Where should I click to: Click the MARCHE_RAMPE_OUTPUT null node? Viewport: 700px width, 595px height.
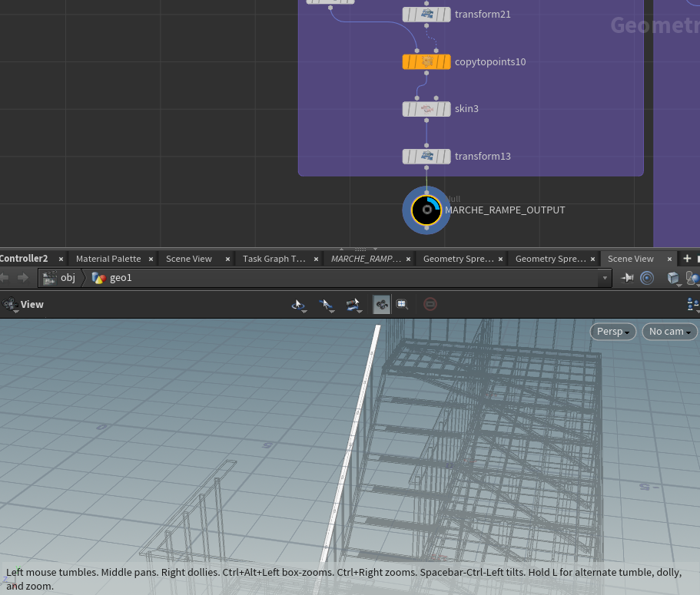[x=426, y=210]
